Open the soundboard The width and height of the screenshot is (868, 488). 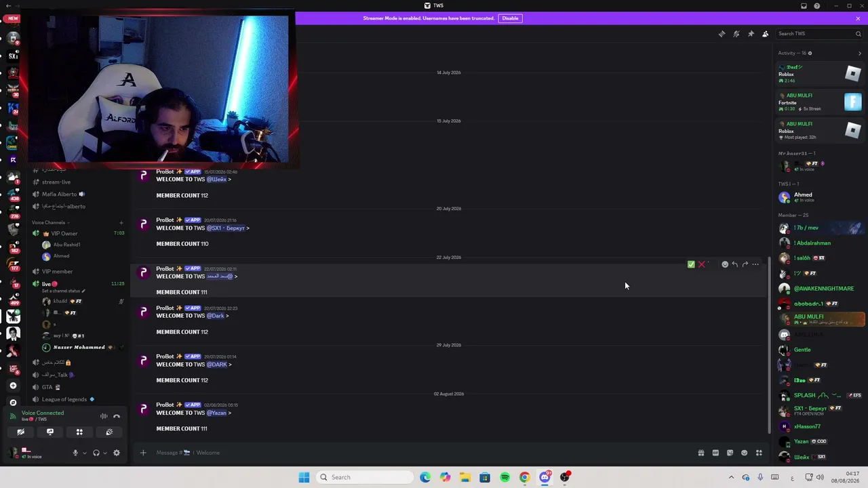(x=109, y=432)
